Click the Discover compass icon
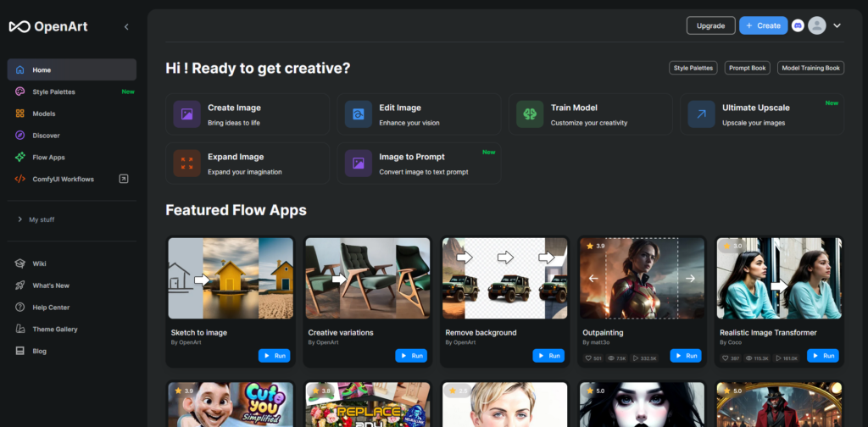Image resolution: width=868 pixels, height=427 pixels. click(x=20, y=136)
